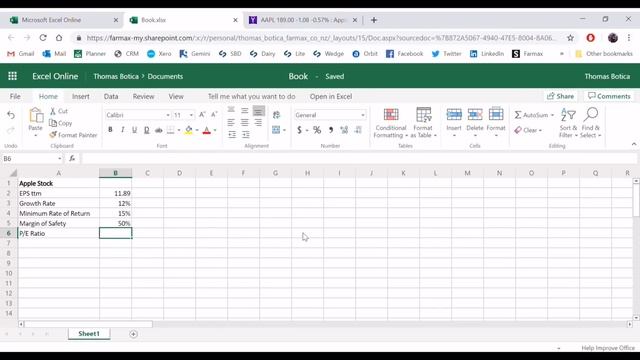Add a new sheet with the plus icon
This screenshot has height=360, width=640.
[133, 334]
